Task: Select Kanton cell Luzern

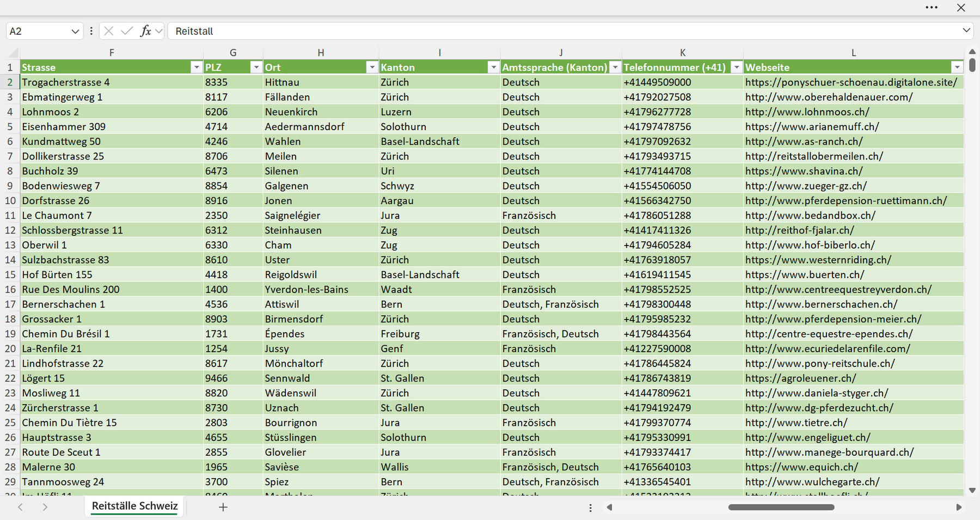Action: [x=439, y=112]
